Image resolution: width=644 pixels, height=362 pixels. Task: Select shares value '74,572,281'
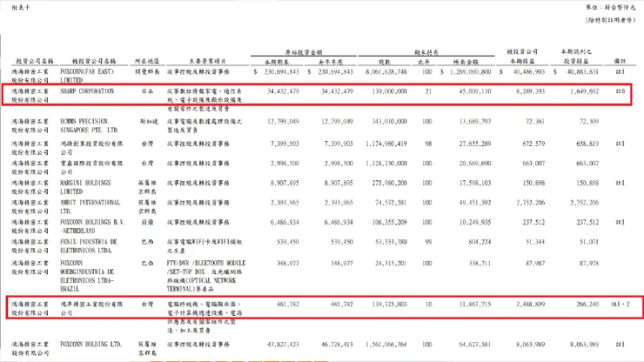(391, 203)
